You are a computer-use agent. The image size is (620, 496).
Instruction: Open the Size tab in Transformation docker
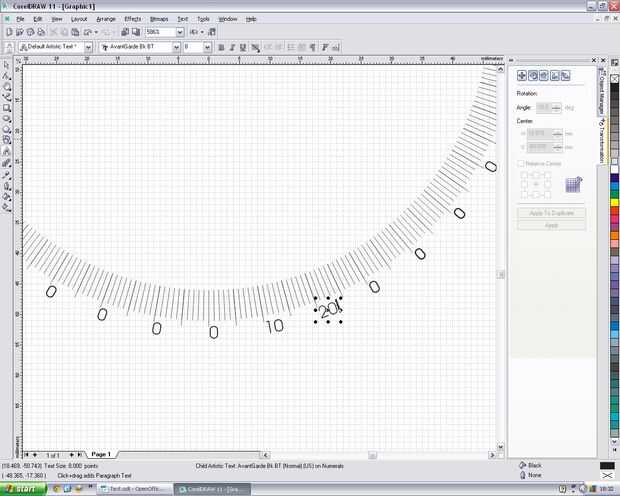pos(555,76)
